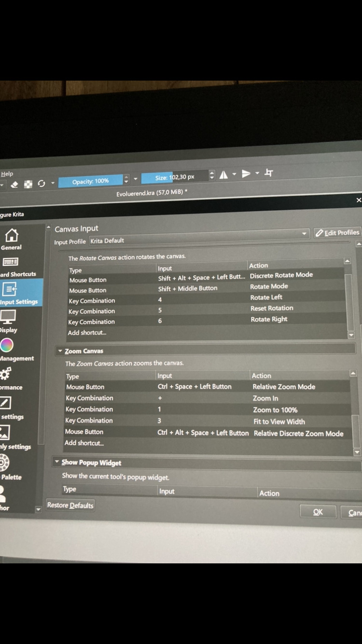
Task: Click the Zoom Canvas list scroll-down arrow
Action: 357,452
